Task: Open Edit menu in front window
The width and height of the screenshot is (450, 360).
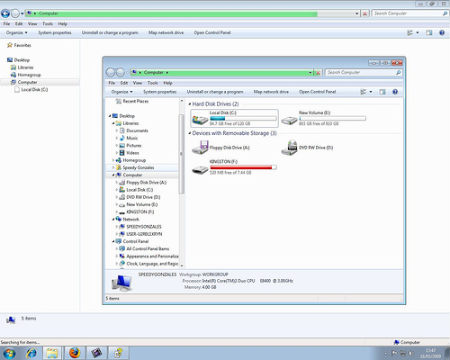Action: 124,83
